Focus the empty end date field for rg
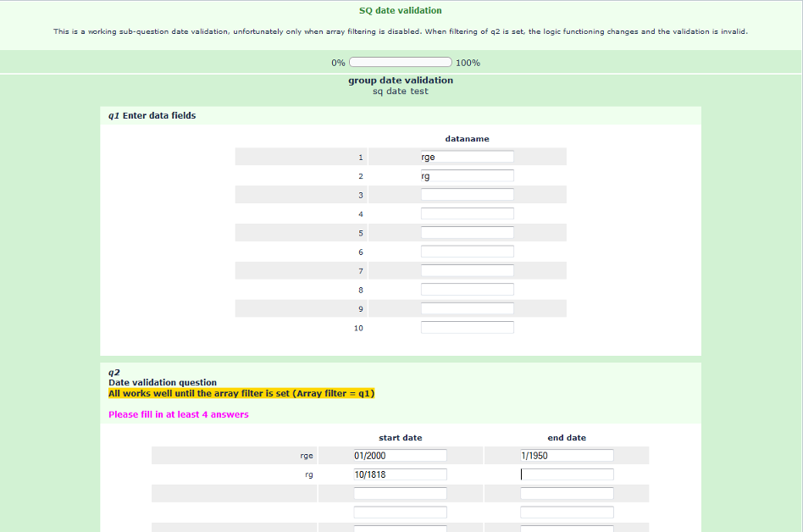The height and width of the screenshot is (532, 803). tap(567, 474)
